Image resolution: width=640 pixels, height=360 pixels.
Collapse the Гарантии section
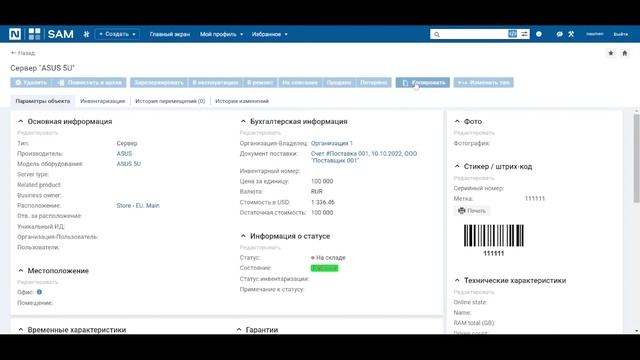pos(239,330)
